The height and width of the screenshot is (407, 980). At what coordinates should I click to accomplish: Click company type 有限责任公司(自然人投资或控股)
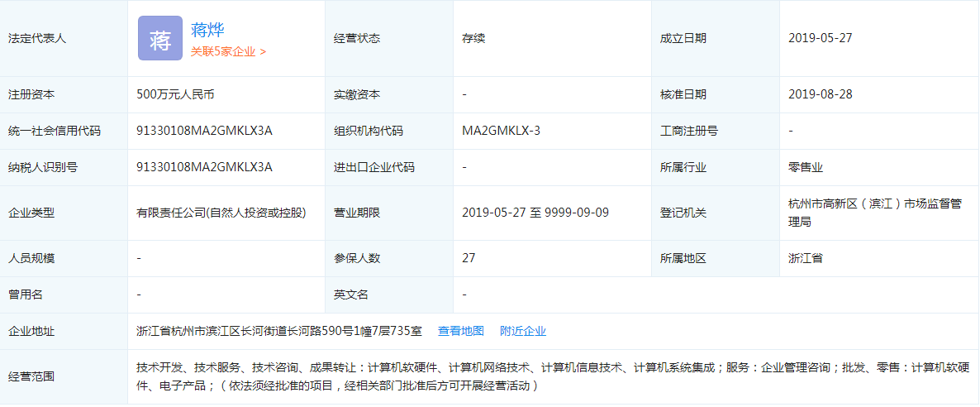(x=222, y=213)
